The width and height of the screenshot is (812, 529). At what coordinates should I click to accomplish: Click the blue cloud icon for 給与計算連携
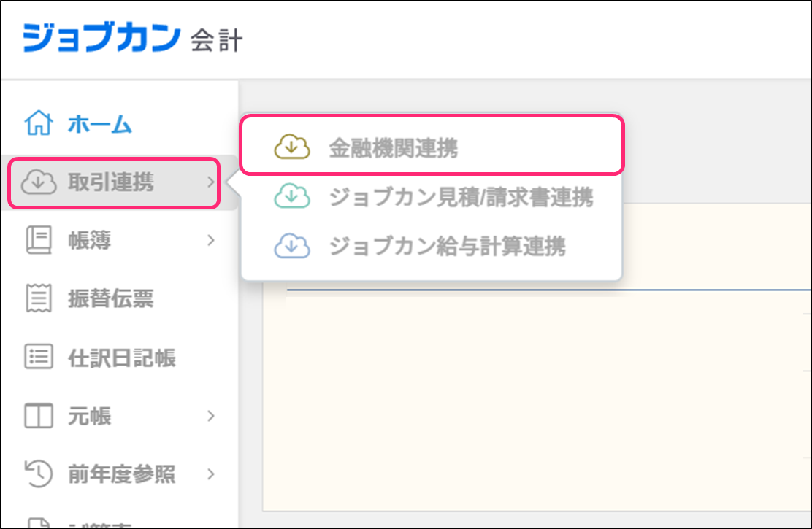pos(291,246)
